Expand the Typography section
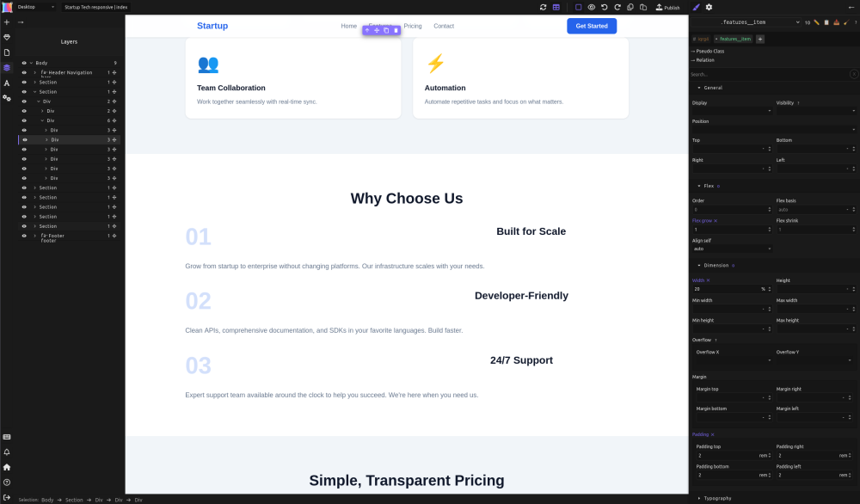The height and width of the screenshot is (504, 860). [718, 498]
